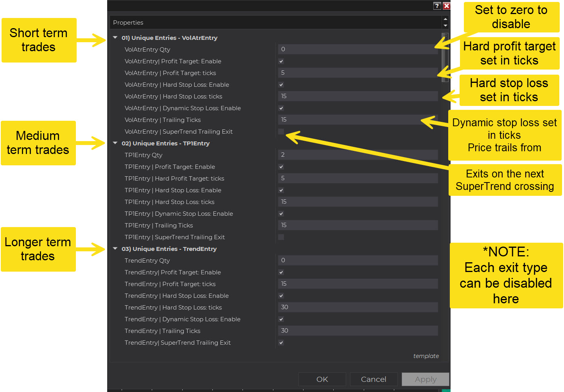Screen dimensions: 564x392
Task: Enable VolAtrEntry SuperTrend Trailing Exit
Action: pyautogui.click(x=281, y=132)
